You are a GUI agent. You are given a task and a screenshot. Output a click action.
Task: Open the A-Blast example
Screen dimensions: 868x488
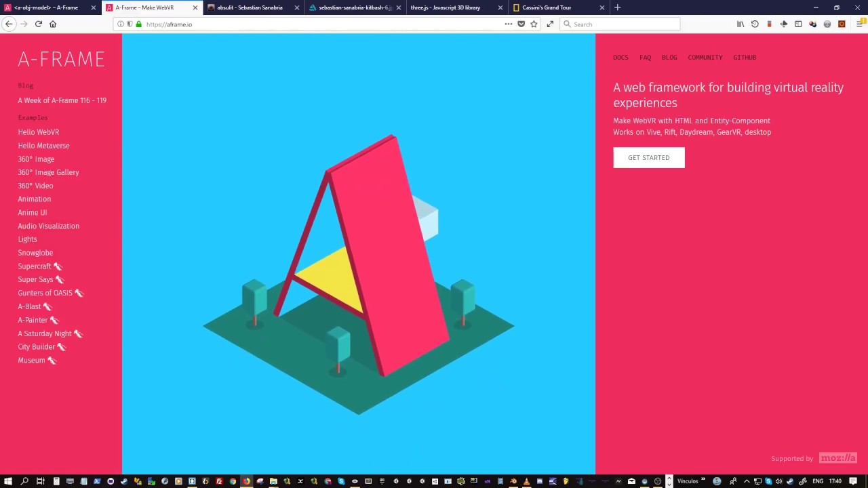point(35,306)
